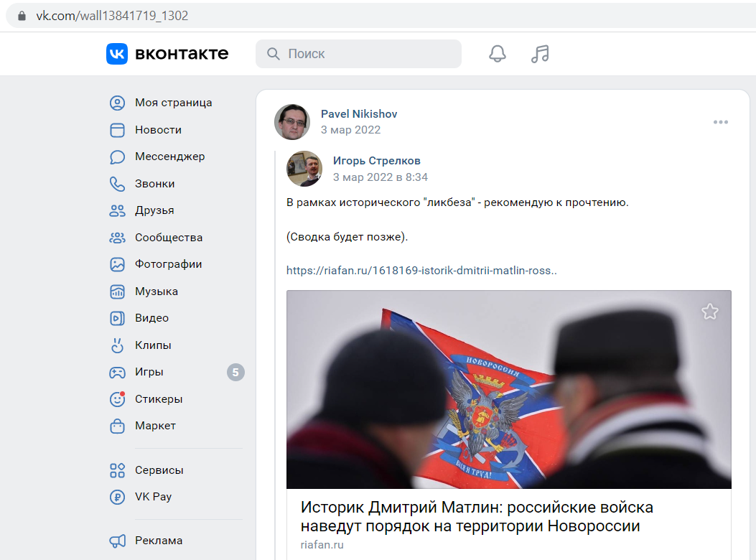This screenshot has height=560, width=756.
Task: Open the riafan.ru article URL link
Action: coord(421,271)
